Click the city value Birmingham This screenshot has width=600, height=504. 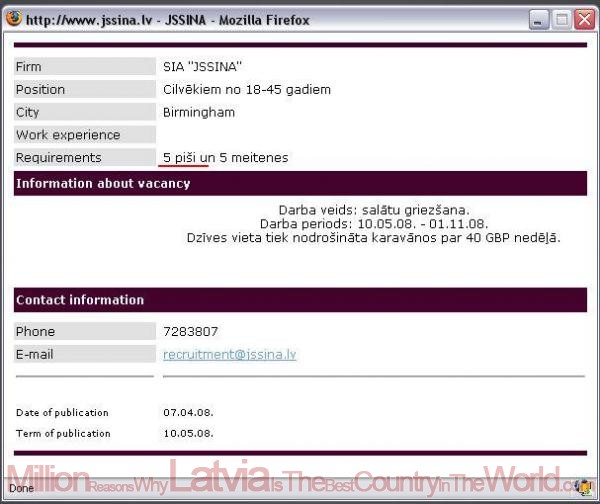pyautogui.click(x=199, y=112)
